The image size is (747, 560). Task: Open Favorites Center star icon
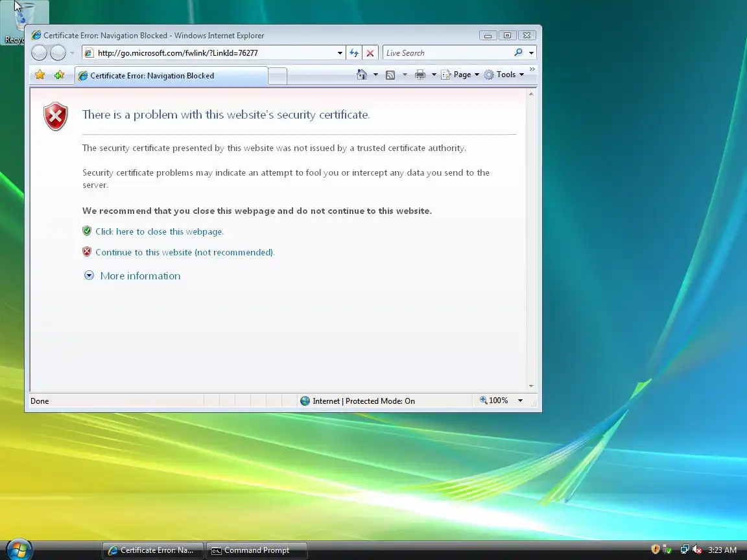point(40,75)
